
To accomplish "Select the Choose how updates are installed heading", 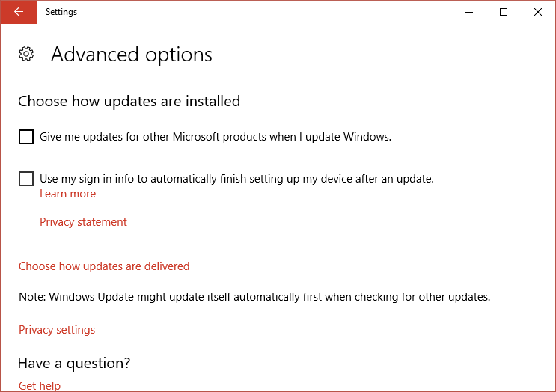I will pos(129,101).
